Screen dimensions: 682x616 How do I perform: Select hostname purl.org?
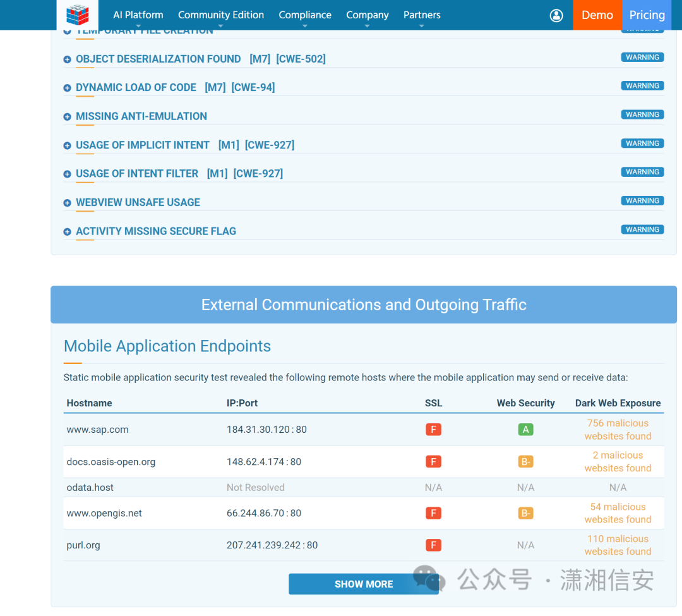pos(83,545)
